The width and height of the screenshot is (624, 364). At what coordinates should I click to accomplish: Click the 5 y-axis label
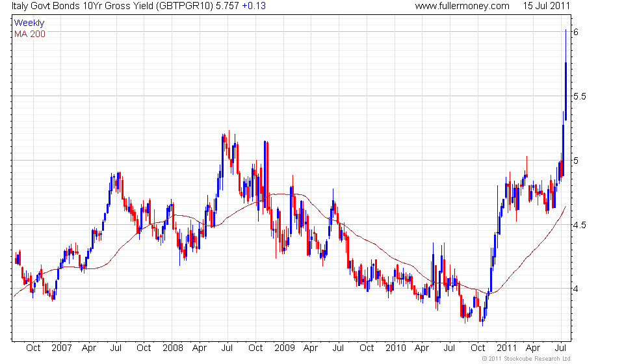[x=576, y=161]
